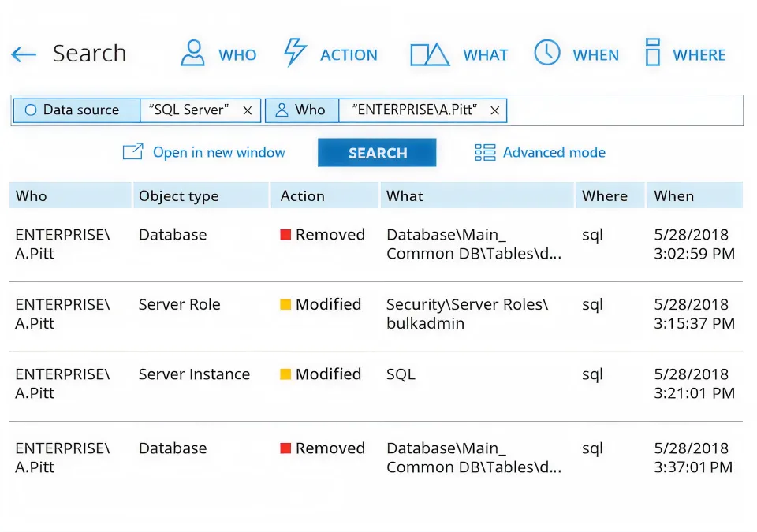Screen dimensions: 757x532
Task: Click the Data source circle icon in filter chip
Action: click(x=29, y=110)
